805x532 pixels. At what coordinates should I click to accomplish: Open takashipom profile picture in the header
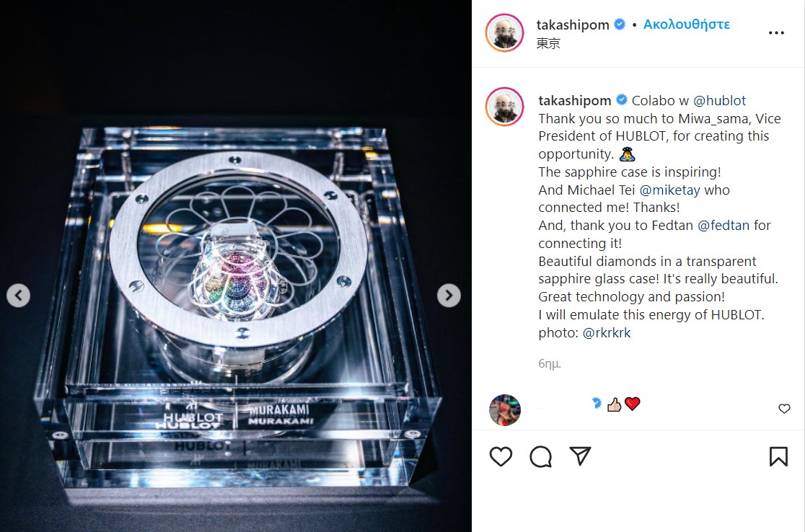pyautogui.click(x=505, y=33)
